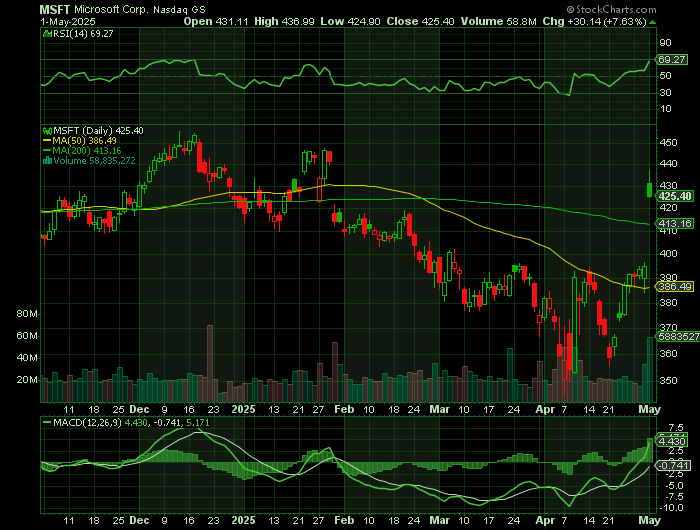Click the 440 price axis label

point(668,164)
